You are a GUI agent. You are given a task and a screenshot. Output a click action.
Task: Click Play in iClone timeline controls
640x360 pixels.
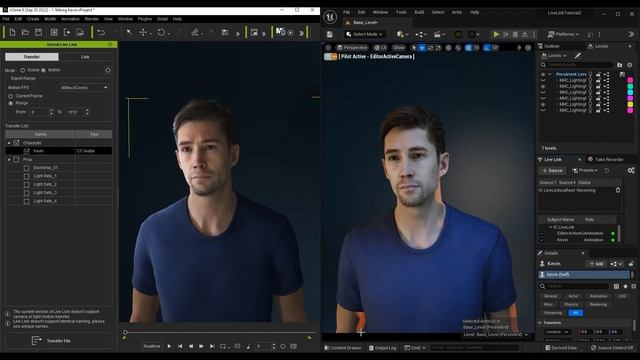coord(169,346)
